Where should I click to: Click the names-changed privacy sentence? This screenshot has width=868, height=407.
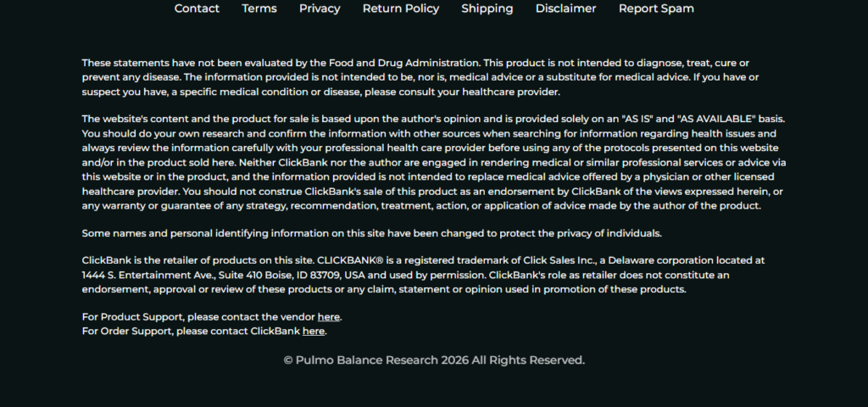[371, 233]
